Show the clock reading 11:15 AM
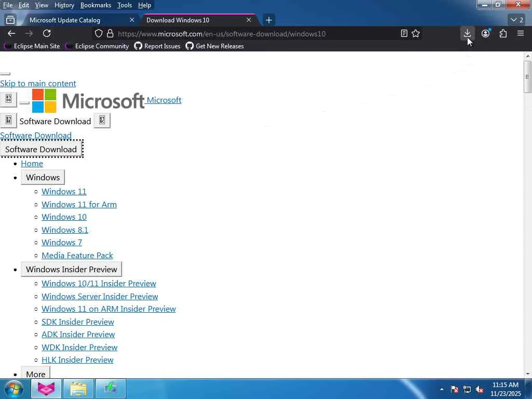Image resolution: width=532 pixels, height=399 pixels. click(505, 385)
